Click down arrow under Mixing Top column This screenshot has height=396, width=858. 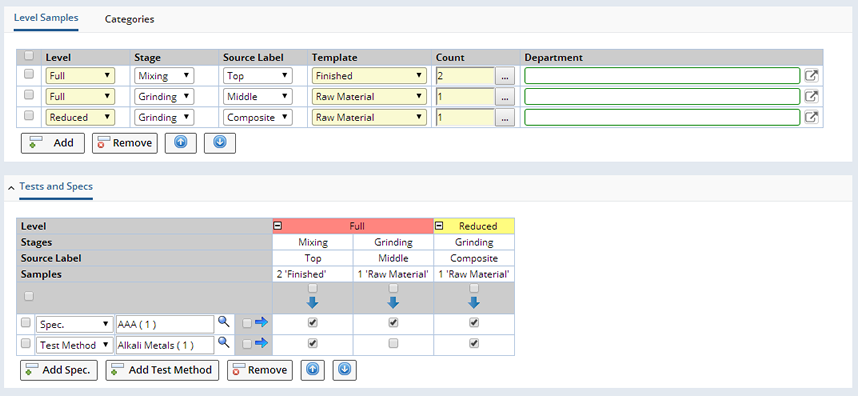click(x=312, y=303)
